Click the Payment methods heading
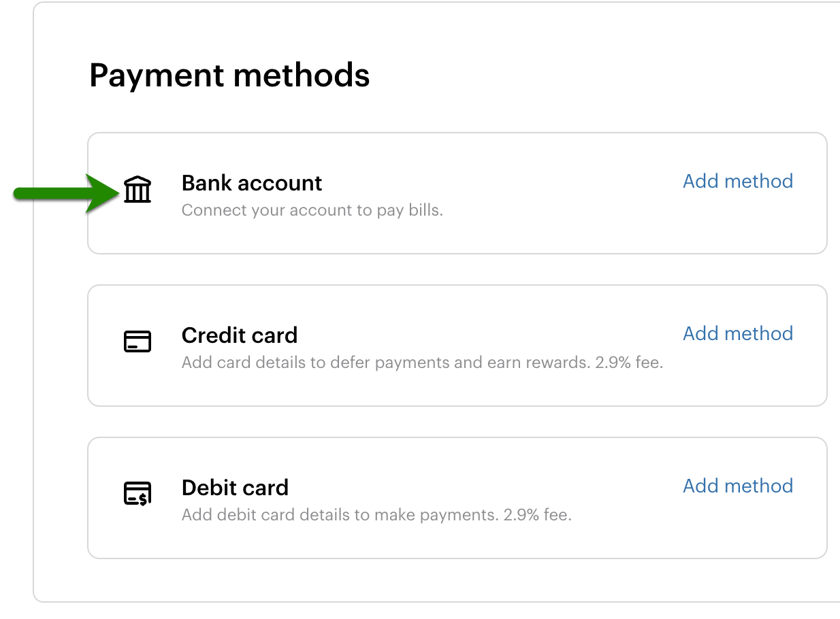This screenshot has height=619, width=840. pos(230,76)
